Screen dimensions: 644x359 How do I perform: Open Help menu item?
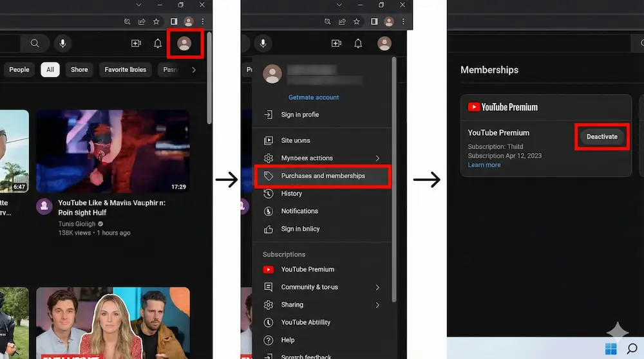click(323, 340)
